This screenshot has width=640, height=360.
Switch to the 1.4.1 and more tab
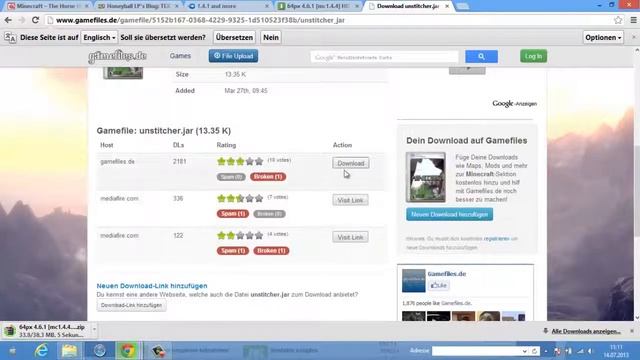click(x=229, y=6)
